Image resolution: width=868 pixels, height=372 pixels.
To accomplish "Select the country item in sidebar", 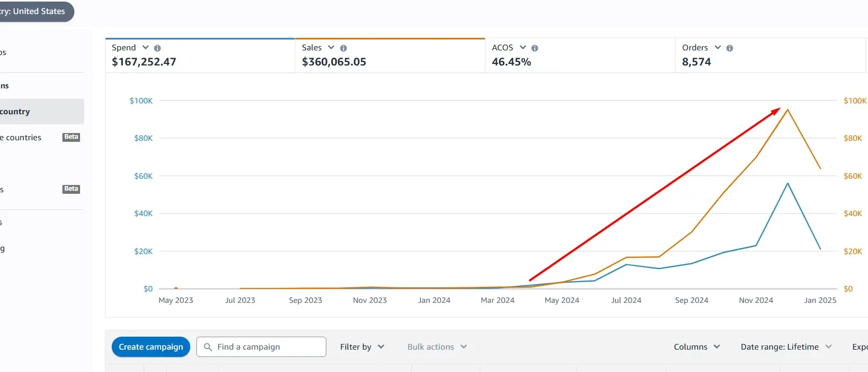I will click(x=42, y=112).
